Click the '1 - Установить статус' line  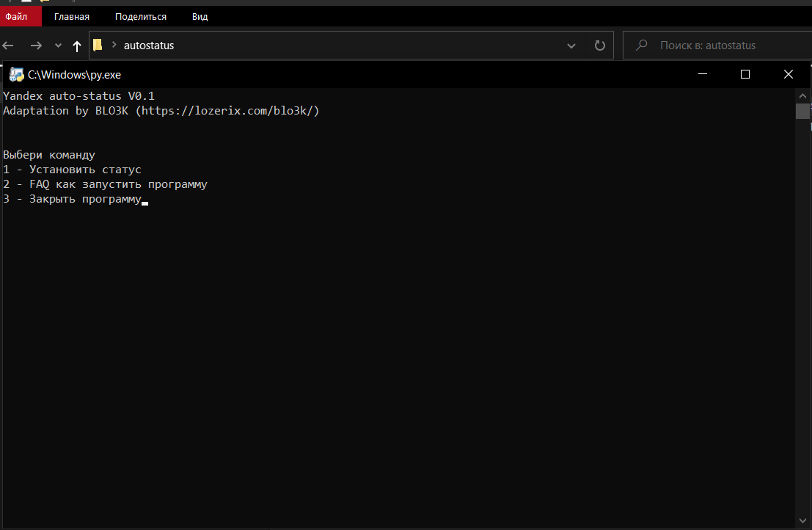72,170
